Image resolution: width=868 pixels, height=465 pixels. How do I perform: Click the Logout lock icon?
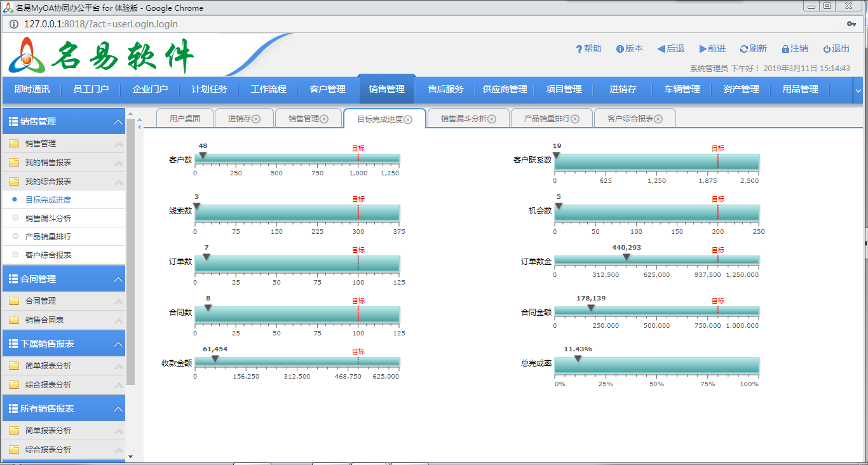(x=785, y=49)
